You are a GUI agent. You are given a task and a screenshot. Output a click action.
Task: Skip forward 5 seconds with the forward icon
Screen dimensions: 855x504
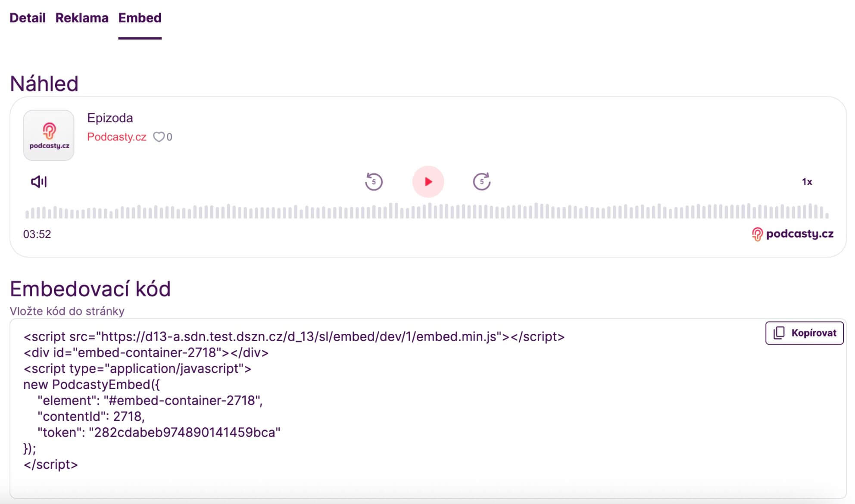click(481, 181)
